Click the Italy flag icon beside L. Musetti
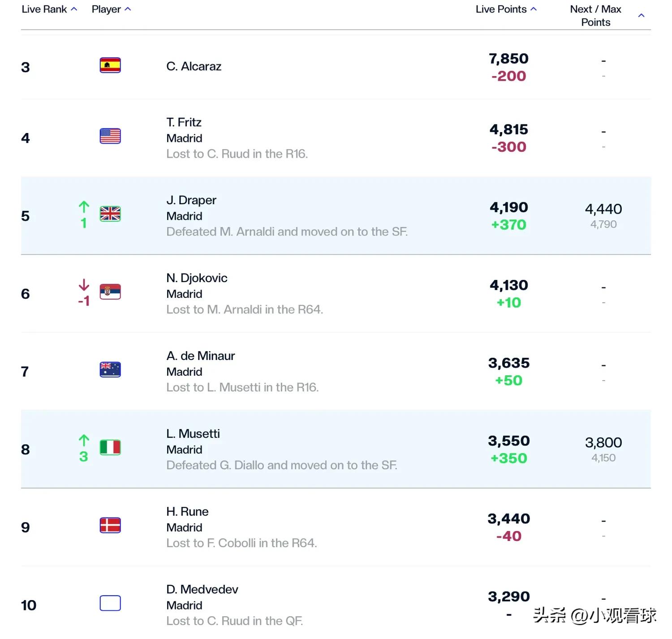The width and height of the screenshot is (672, 639). tap(110, 447)
